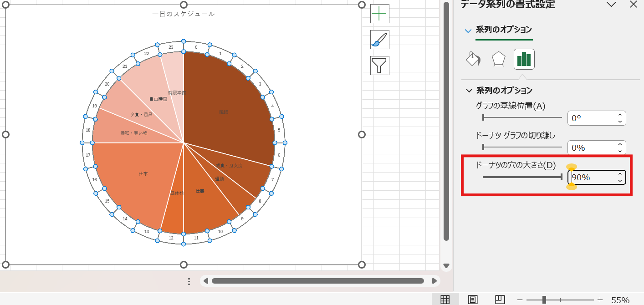The height and width of the screenshot is (305, 644).
Task: Switch to Normal view in status bar
Action: (x=445, y=300)
